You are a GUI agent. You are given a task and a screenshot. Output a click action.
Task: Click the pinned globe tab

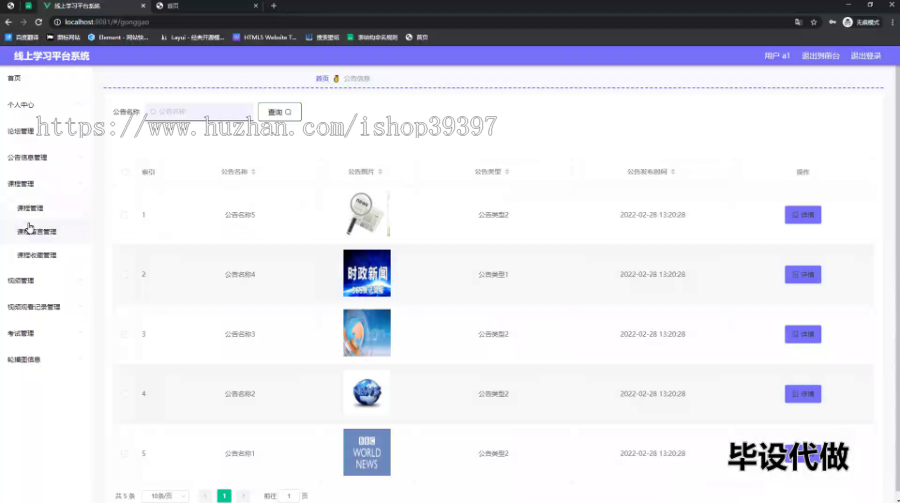point(10,6)
